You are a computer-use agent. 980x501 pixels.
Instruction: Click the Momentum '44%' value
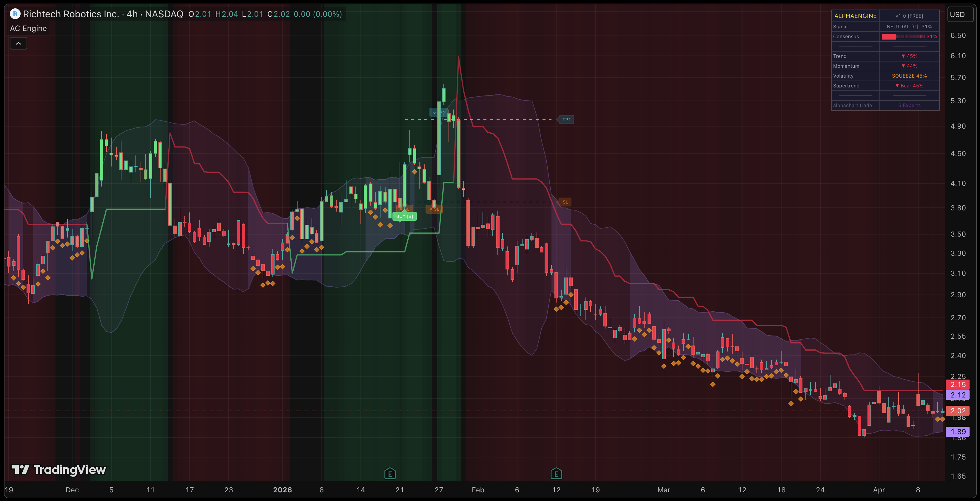pos(909,66)
